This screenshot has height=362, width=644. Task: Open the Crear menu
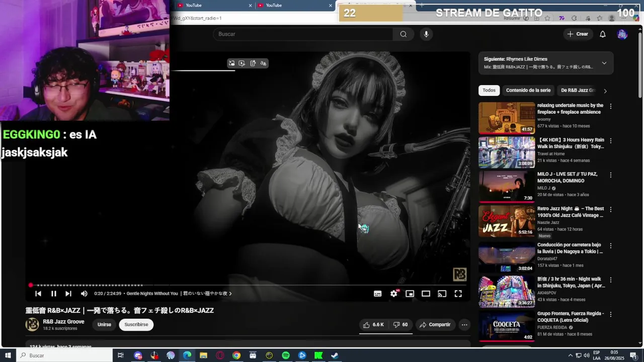click(x=577, y=34)
